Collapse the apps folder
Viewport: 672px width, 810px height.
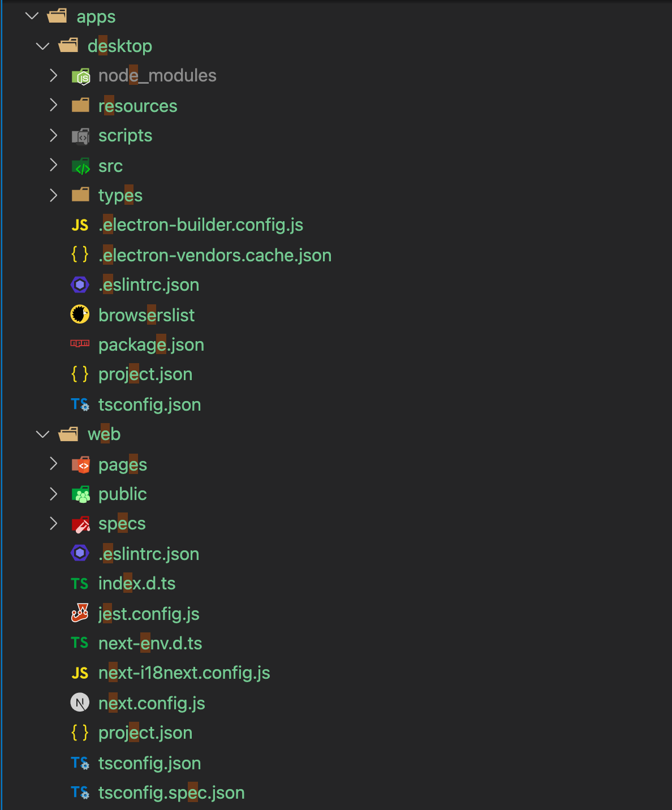click(x=32, y=16)
